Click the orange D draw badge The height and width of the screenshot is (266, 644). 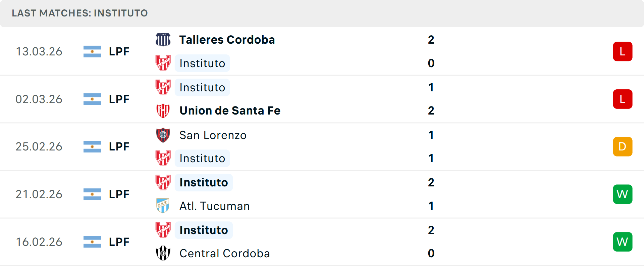click(623, 147)
